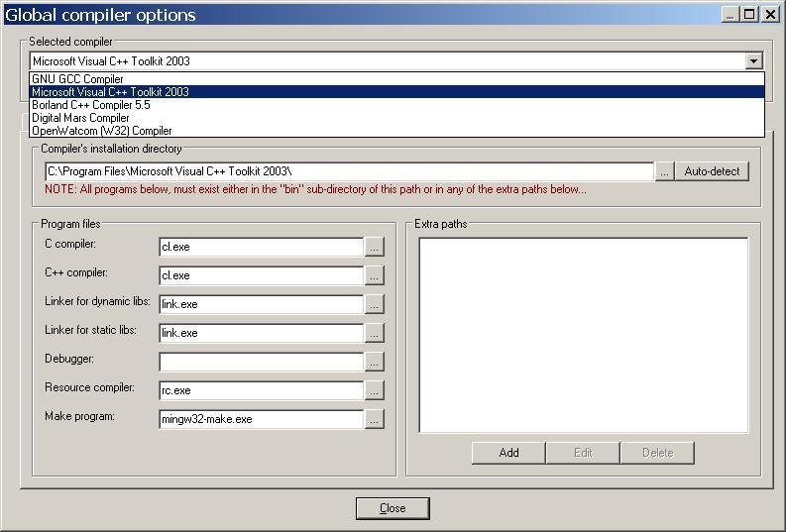Select Microsoft Visual C++ Toolkit 2003 list entry
The image size is (786, 532).
point(397,92)
